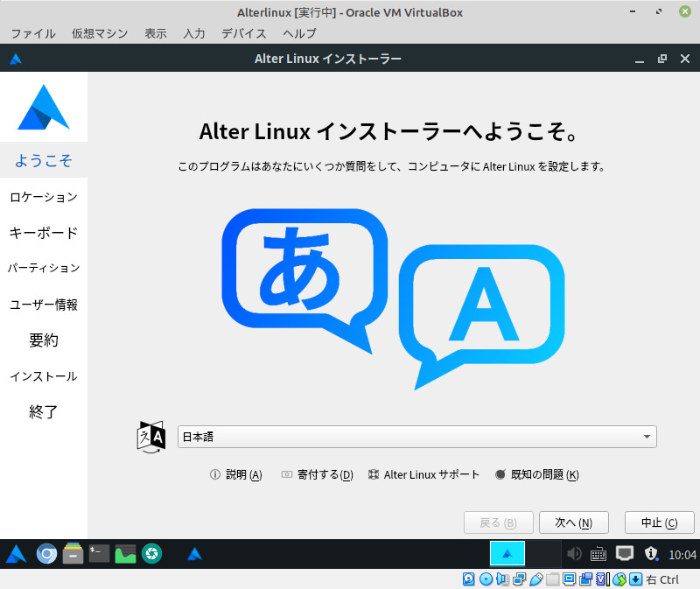Viewport: 700px width, 589px height.
Task: Click the volume speaker tray icon
Action: 575,553
